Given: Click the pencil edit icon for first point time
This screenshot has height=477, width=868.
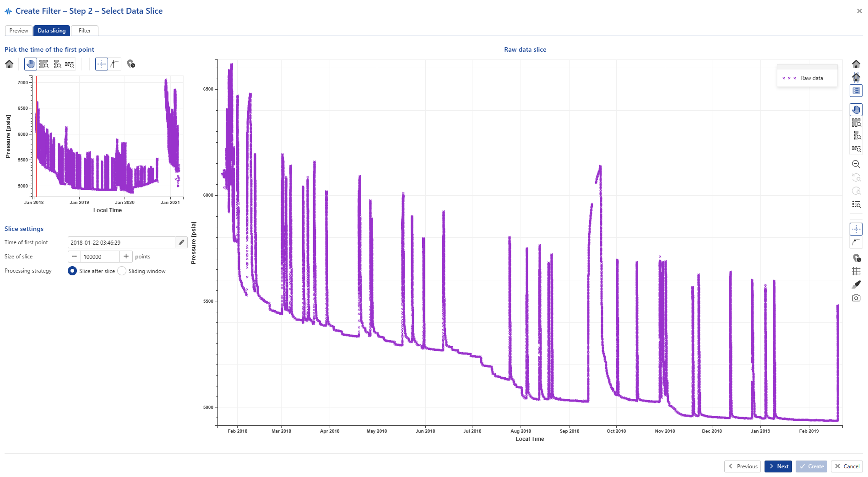Looking at the screenshot, I should pos(181,242).
